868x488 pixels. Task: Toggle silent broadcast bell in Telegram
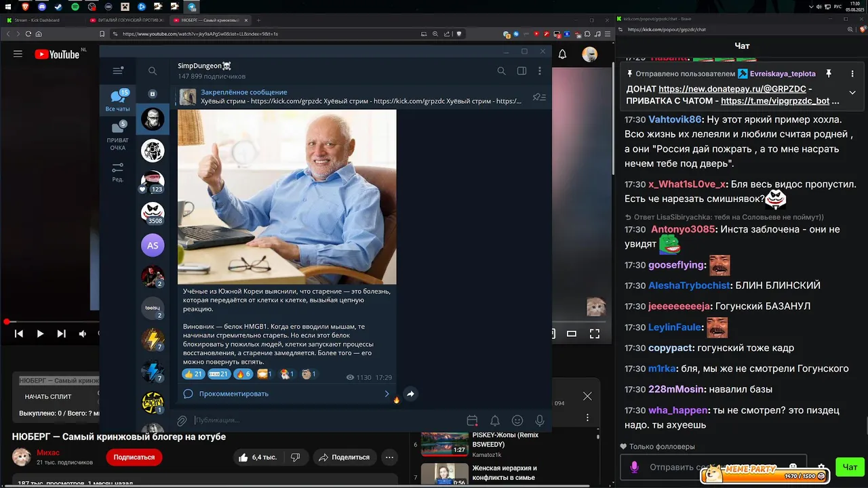[495, 421]
